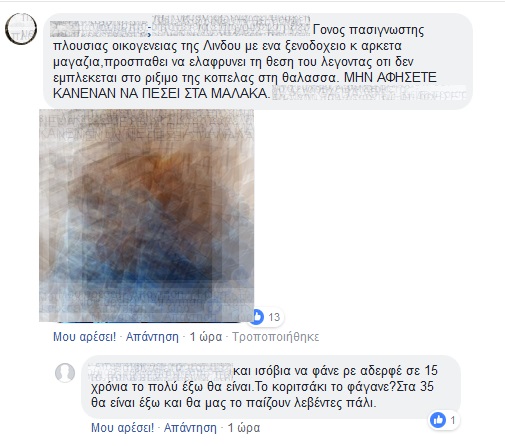Click Απάντηση under the reply comment
Image resolution: width=505 pixels, height=446 pixels.
point(190,427)
